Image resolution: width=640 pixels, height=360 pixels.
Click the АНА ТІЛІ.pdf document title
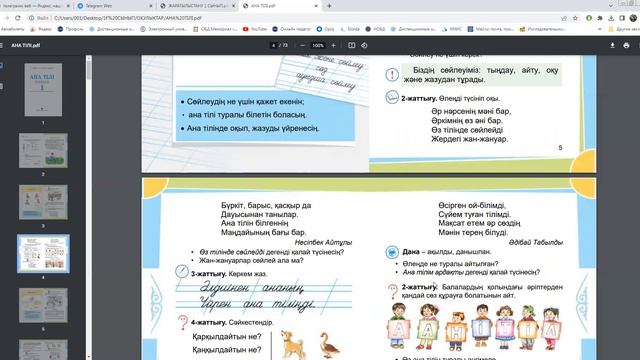click(x=25, y=45)
